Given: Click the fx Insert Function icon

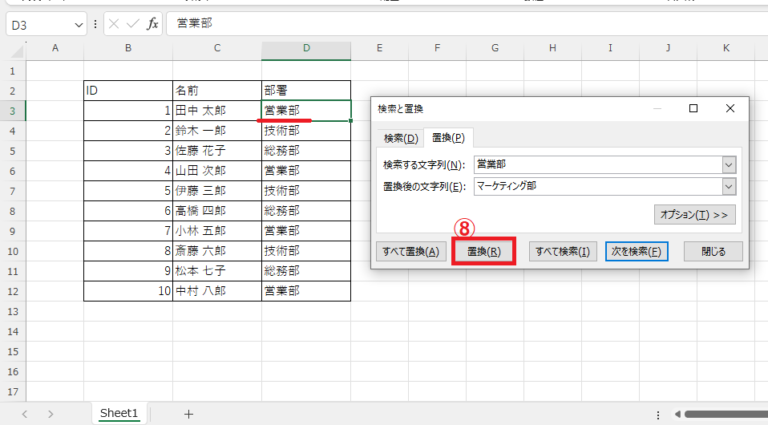Looking at the screenshot, I should 153,23.
